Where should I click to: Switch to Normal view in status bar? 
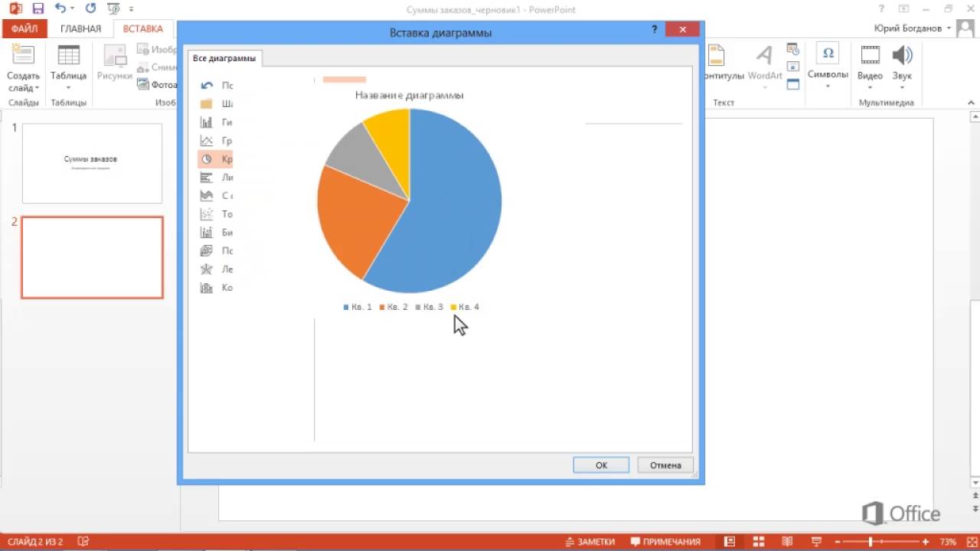(x=730, y=542)
